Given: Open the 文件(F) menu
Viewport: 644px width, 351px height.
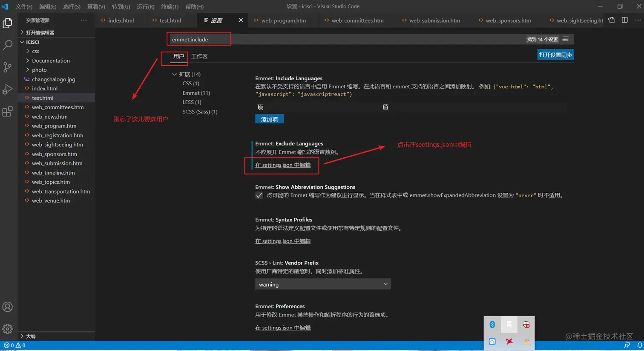Looking at the screenshot, I should [x=24, y=6].
